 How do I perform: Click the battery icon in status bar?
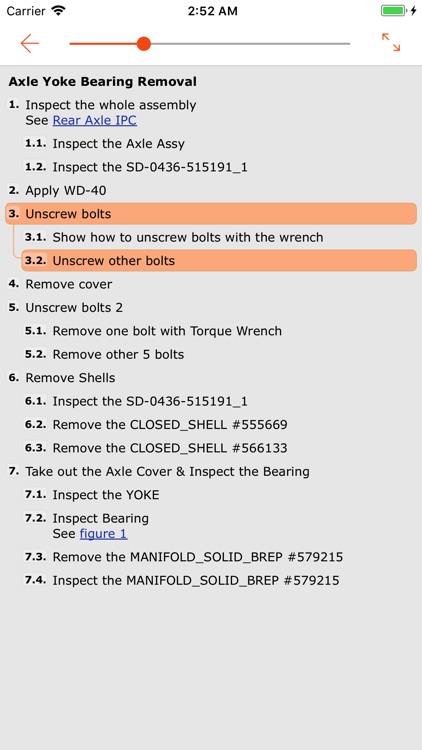(393, 11)
